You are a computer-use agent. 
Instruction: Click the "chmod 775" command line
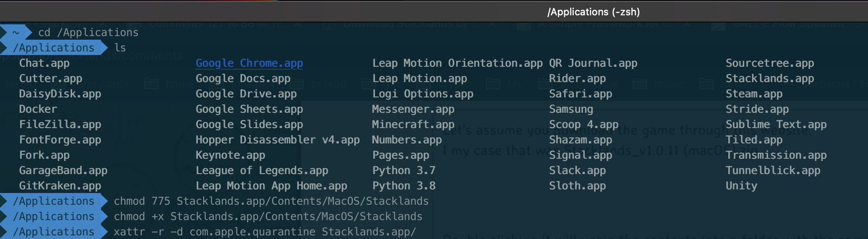tap(271, 201)
